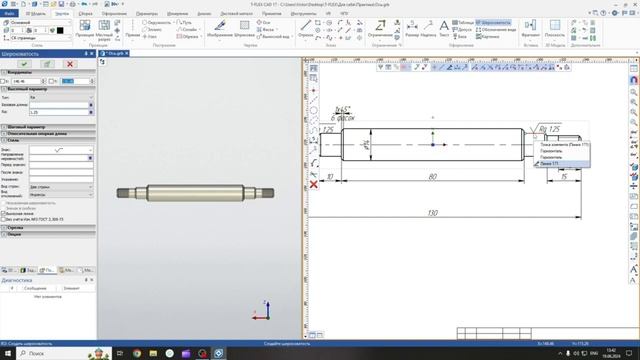Pick the Текст tool

click(444, 29)
